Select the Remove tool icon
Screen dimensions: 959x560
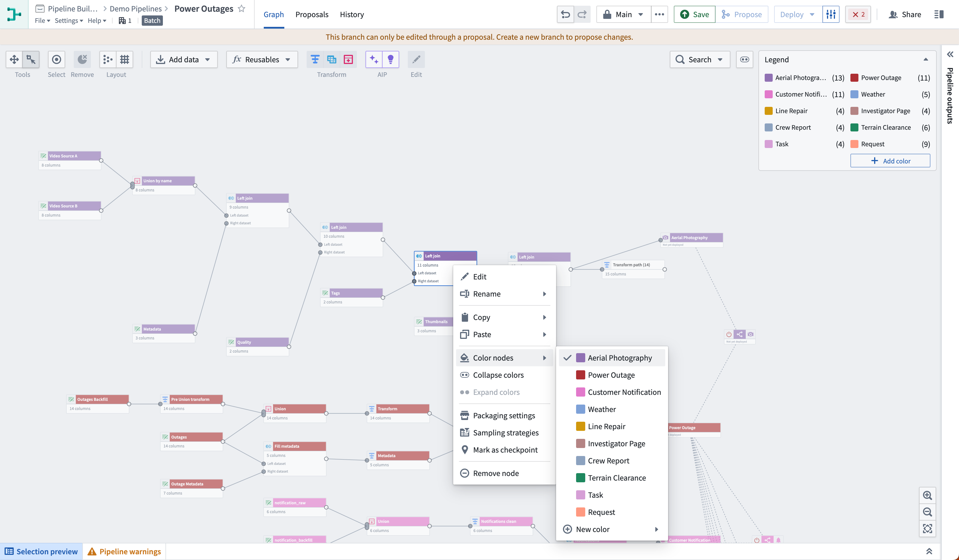(x=82, y=59)
